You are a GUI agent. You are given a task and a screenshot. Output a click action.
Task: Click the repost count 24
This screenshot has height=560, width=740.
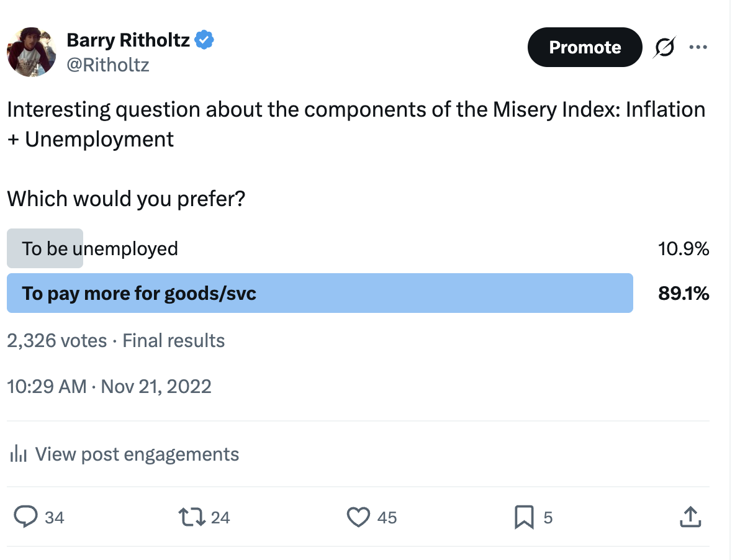[x=220, y=517]
